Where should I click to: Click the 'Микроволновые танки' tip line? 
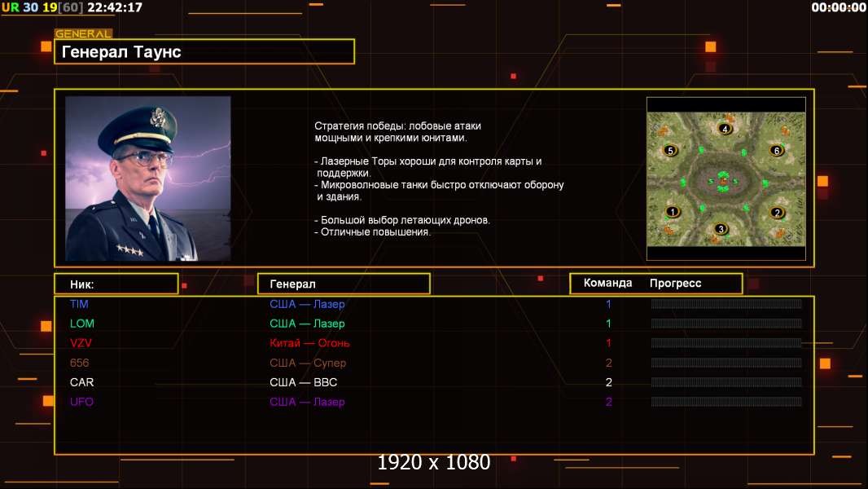point(439,191)
